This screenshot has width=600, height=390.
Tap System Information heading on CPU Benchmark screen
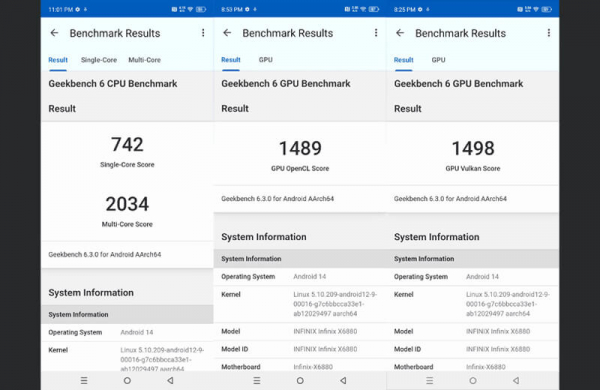click(x=91, y=293)
